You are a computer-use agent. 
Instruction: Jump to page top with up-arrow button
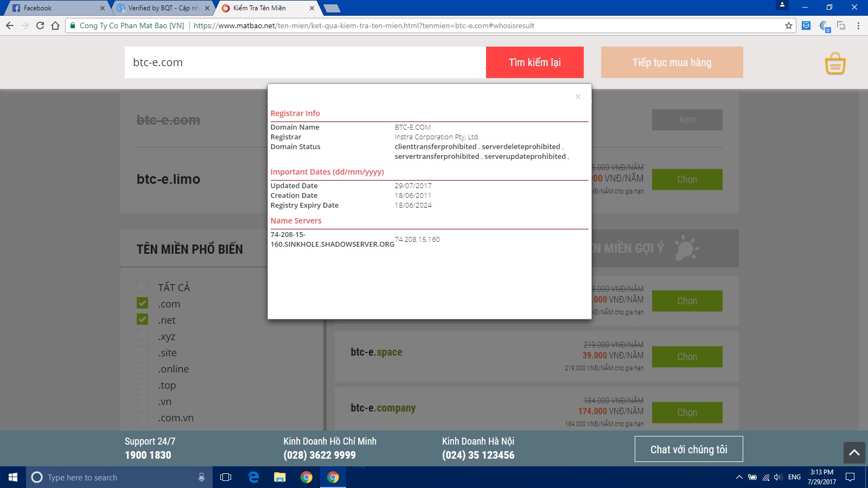click(x=854, y=452)
